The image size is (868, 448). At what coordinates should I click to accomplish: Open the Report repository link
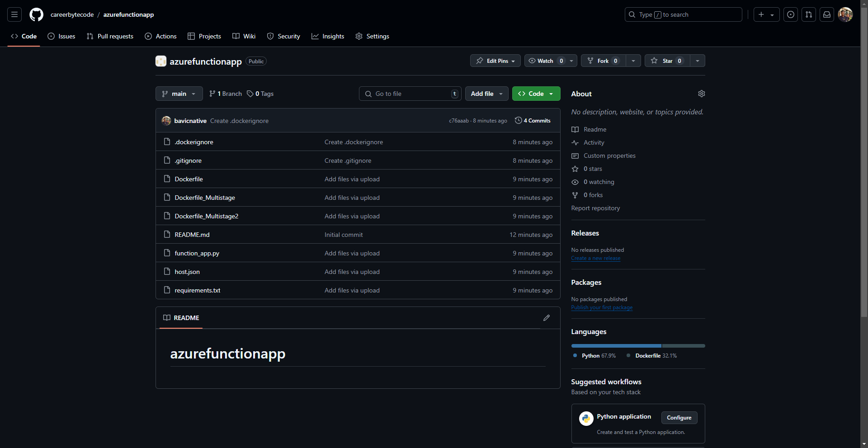595,208
